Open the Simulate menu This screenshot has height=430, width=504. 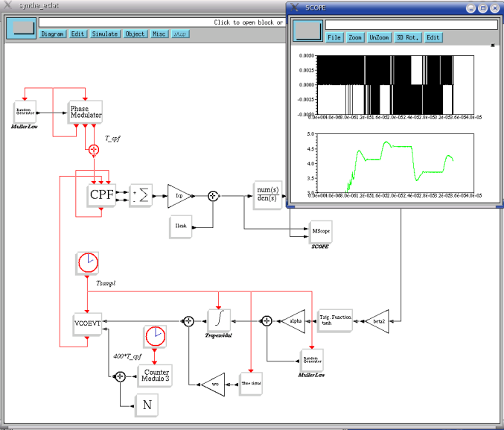point(105,34)
